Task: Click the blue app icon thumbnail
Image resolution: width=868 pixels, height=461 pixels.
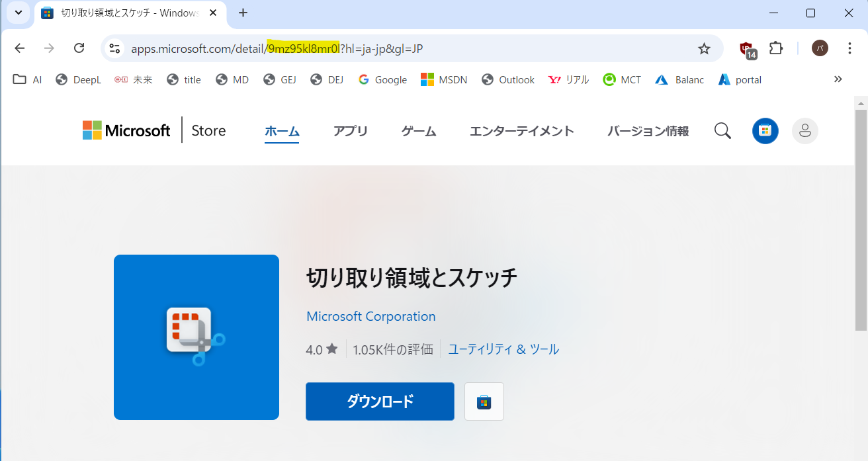Action: pos(196,337)
